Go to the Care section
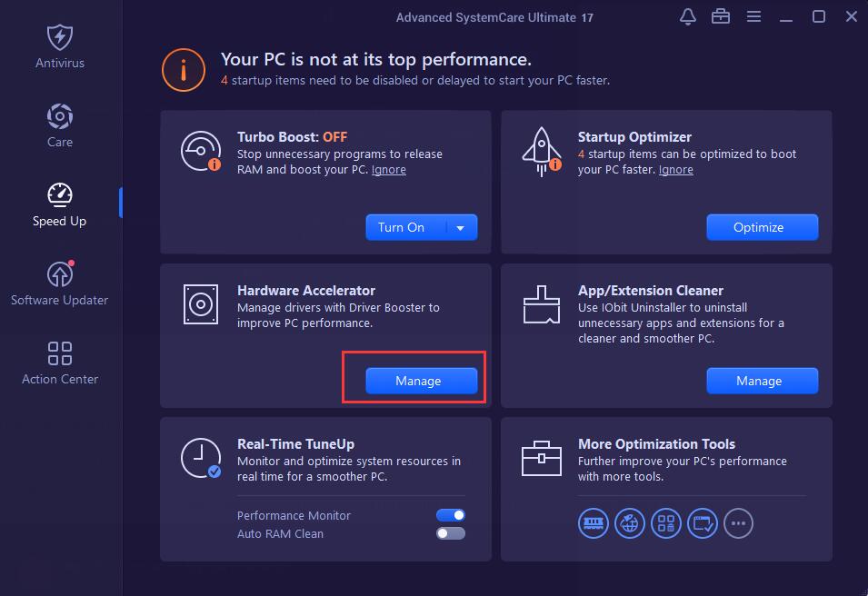 (x=60, y=125)
